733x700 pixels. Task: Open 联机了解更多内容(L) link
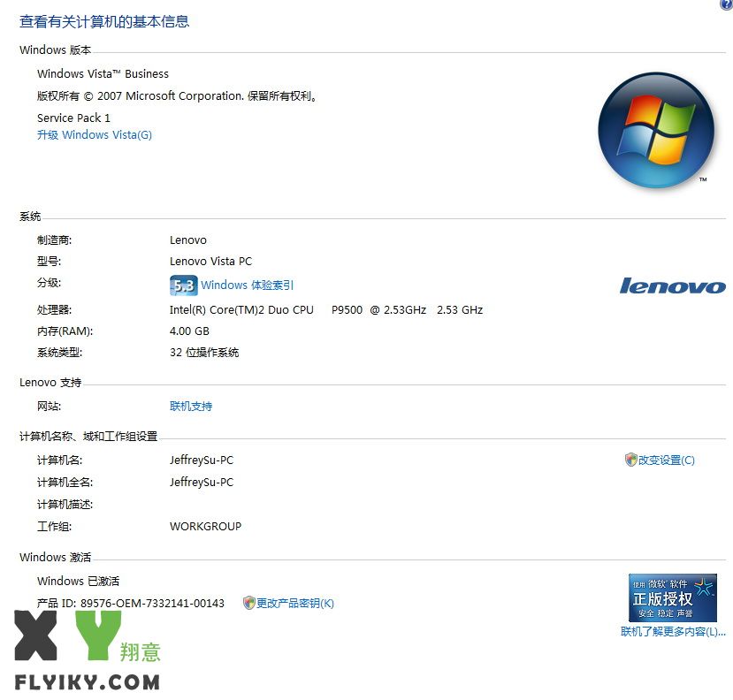pyautogui.click(x=673, y=632)
